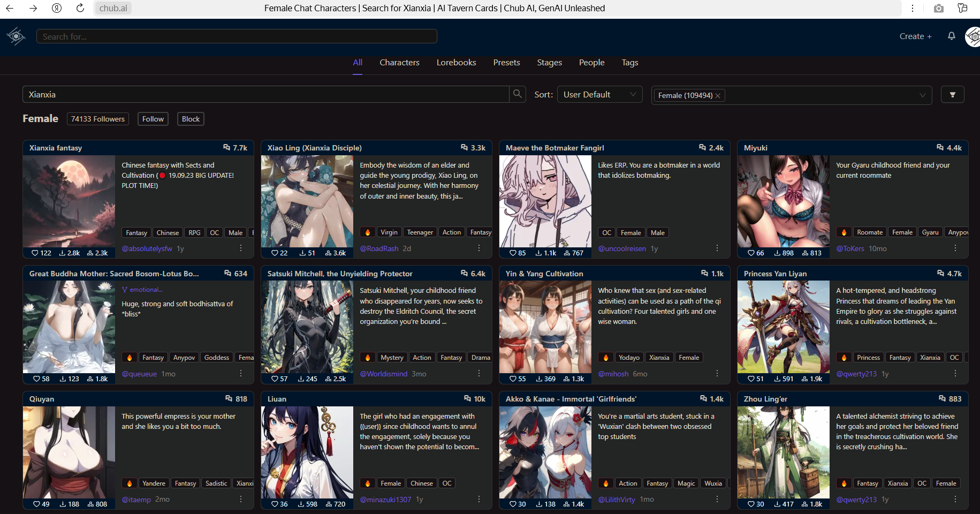This screenshot has height=514, width=980.
Task: Switch to the All tab
Action: point(358,63)
